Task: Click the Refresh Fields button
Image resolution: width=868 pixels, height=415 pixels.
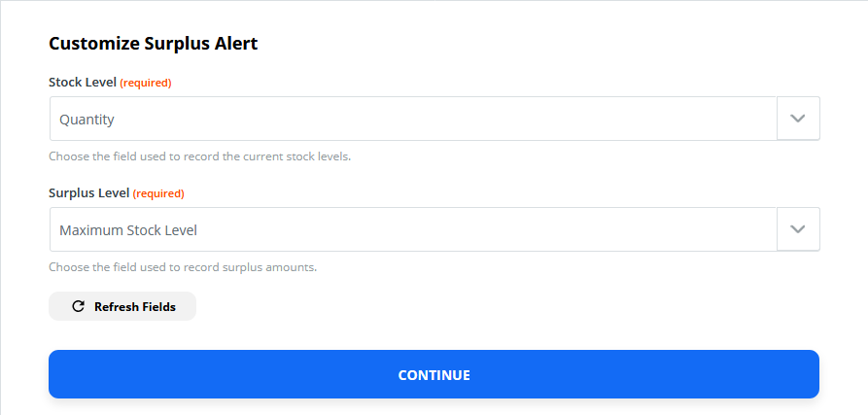Action: tap(122, 306)
